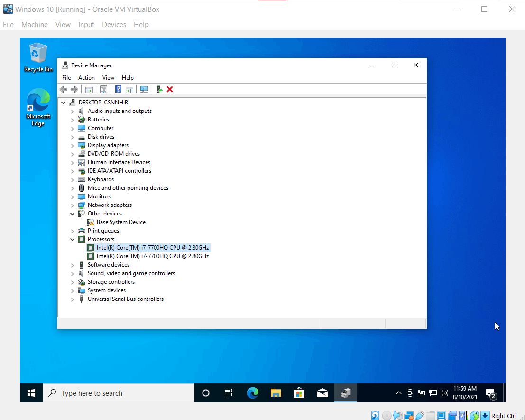Open the Action menu in Device Manager
525x420 pixels.
(x=86, y=78)
